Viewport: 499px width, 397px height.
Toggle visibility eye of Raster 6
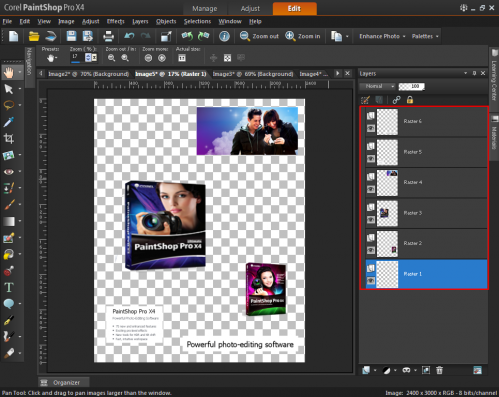pyautogui.click(x=371, y=128)
